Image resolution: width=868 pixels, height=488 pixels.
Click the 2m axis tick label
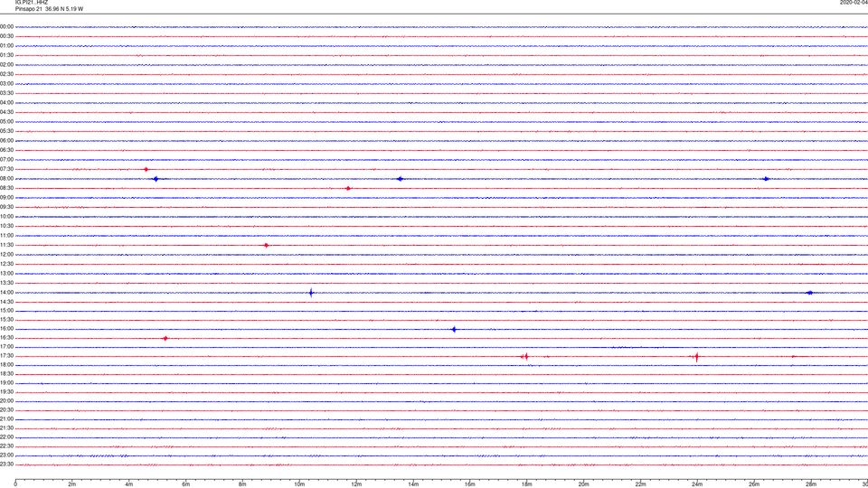point(72,484)
